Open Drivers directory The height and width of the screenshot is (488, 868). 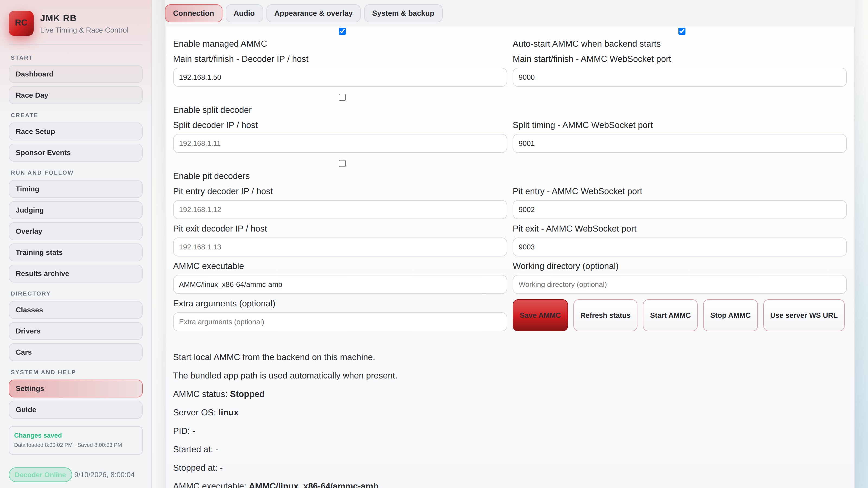point(75,331)
